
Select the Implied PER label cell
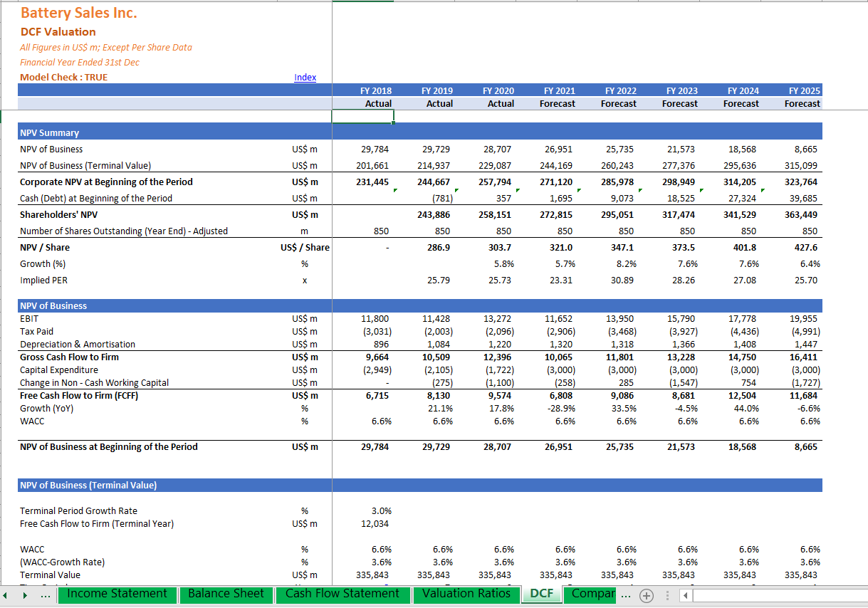44,281
